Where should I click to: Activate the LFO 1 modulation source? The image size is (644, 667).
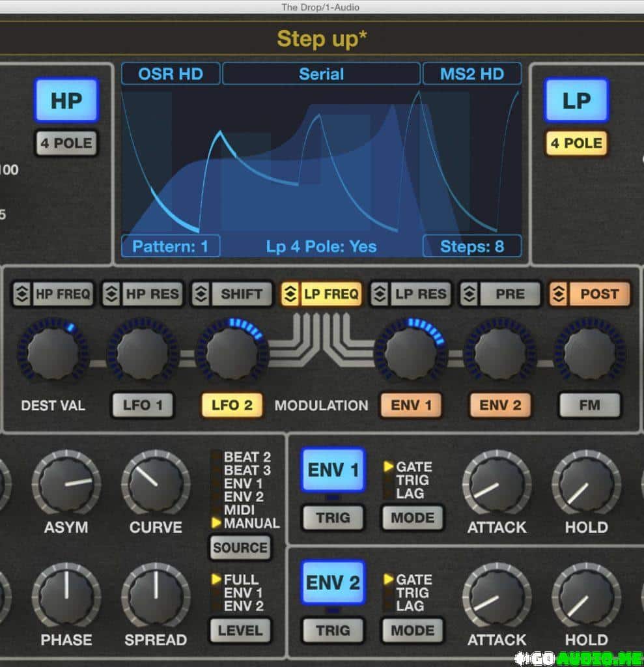coord(143,405)
